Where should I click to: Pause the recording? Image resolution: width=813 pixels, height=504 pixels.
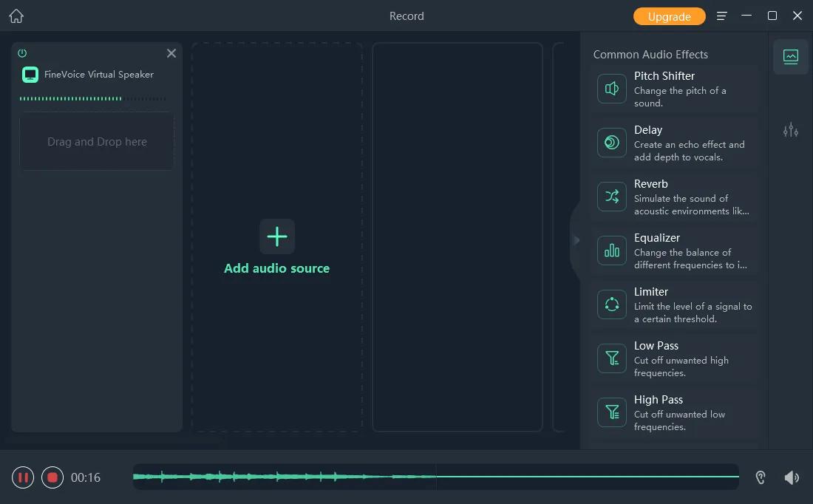click(x=23, y=477)
